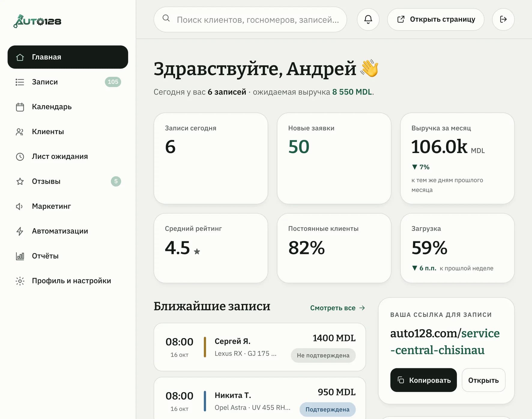Image resolution: width=532 pixels, height=419 pixels.
Task: Click the arrow icon after Смотреть все
Action: pos(362,308)
